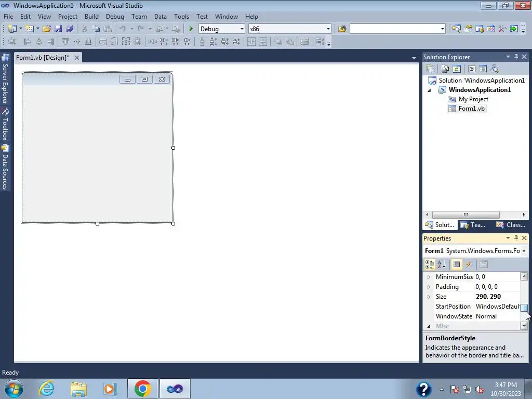Expand the MinimumSize property
This screenshot has width=532, height=399.
pyautogui.click(x=429, y=277)
